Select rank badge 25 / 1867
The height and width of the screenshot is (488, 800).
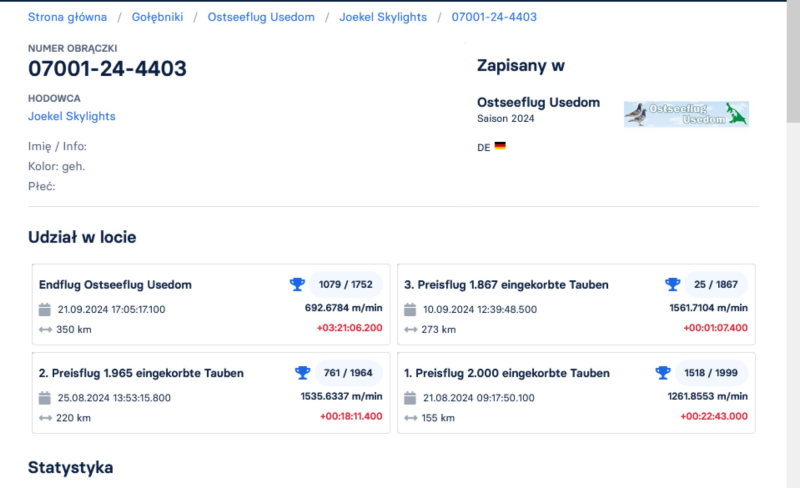715,285
